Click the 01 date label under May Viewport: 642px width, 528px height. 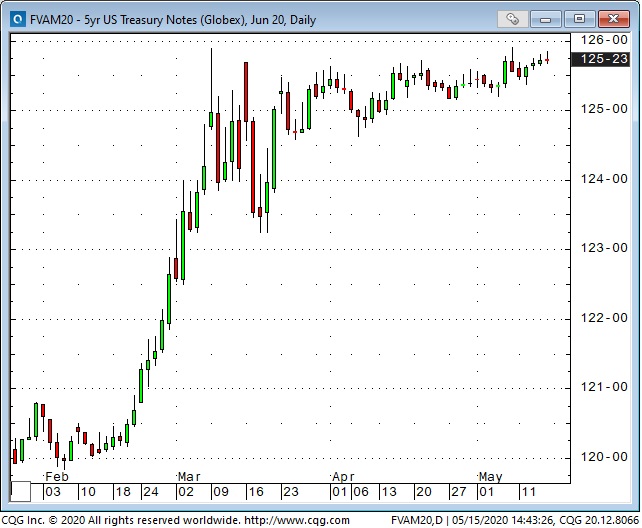click(486, 492)
